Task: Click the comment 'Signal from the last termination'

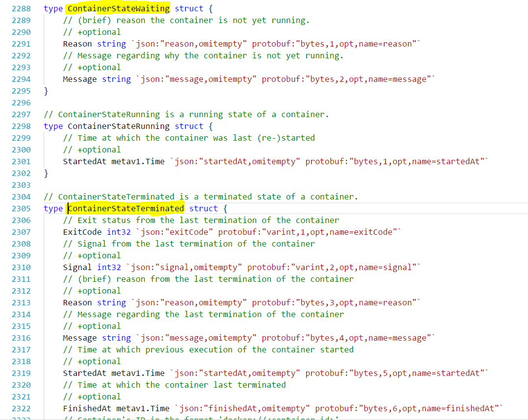Action: pos(189,244)
